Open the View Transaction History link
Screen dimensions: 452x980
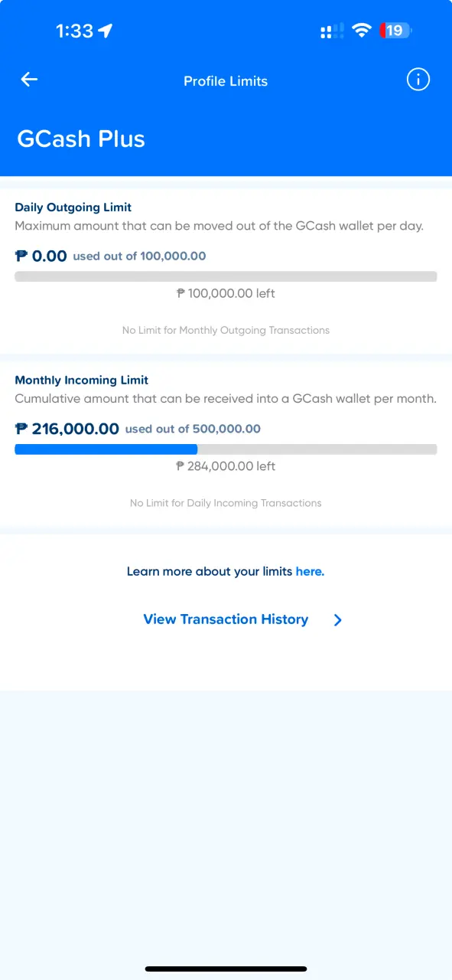tap(226, 619)
